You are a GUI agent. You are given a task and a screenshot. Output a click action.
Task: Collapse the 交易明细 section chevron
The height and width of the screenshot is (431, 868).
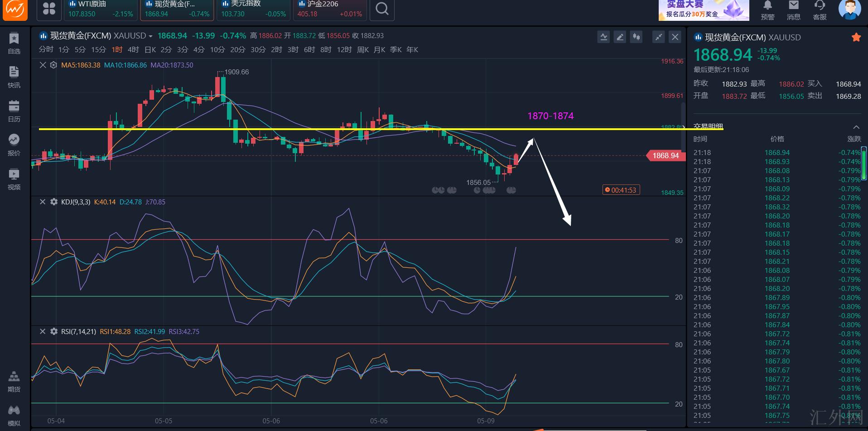[x=856, y=127]
